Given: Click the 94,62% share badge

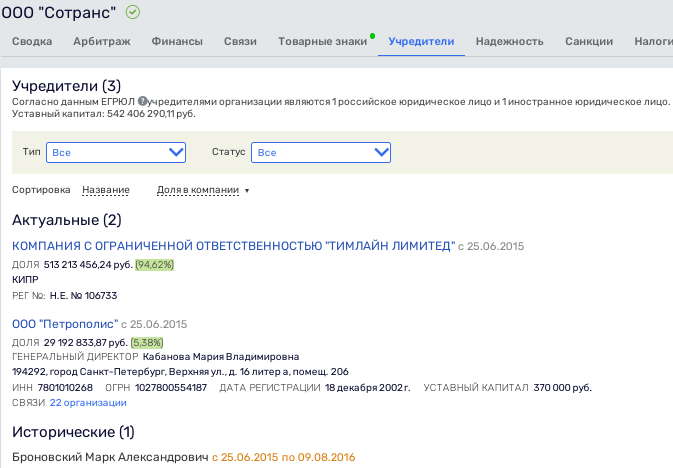Looking at the screenshot, I should 155,264.
